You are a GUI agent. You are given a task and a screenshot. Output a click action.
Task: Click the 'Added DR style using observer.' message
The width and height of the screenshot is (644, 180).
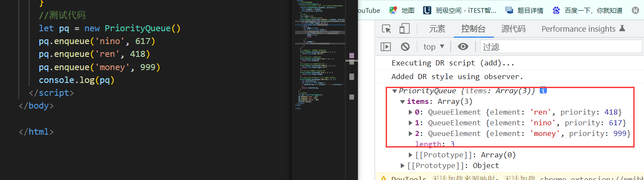[x=458, y=77]
